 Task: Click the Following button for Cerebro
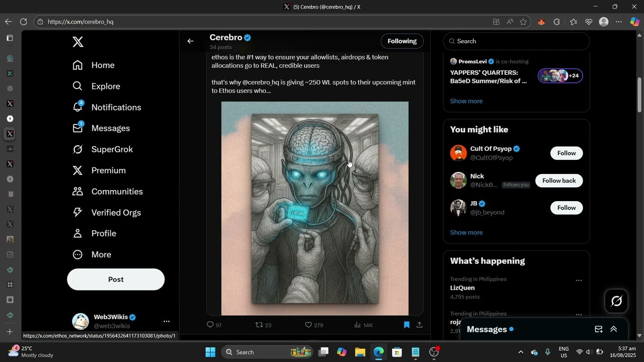point(402,41)
